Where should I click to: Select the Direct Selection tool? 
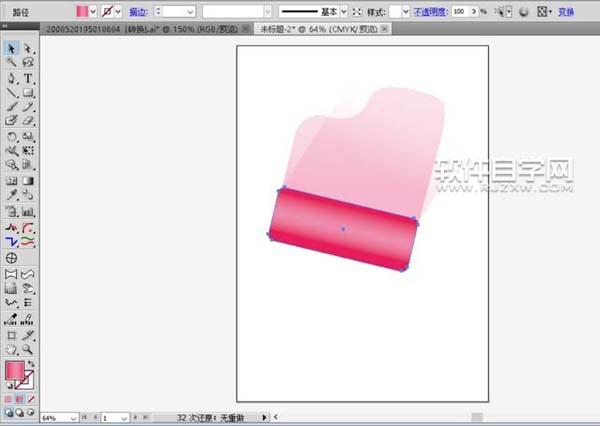click(x=28, y=48)
